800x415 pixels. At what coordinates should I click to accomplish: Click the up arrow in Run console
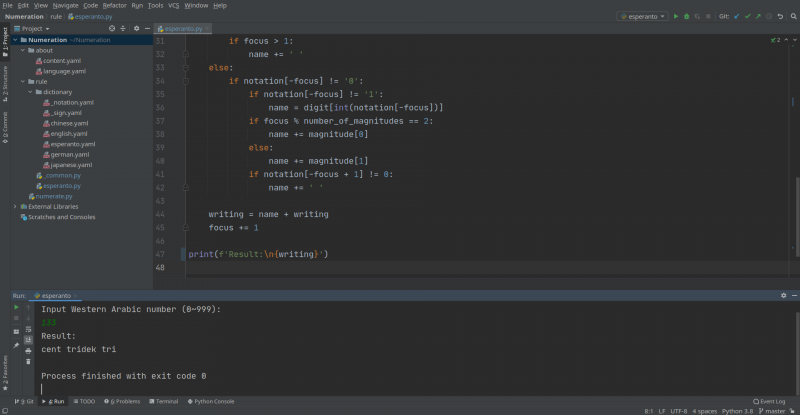point(28,307)
